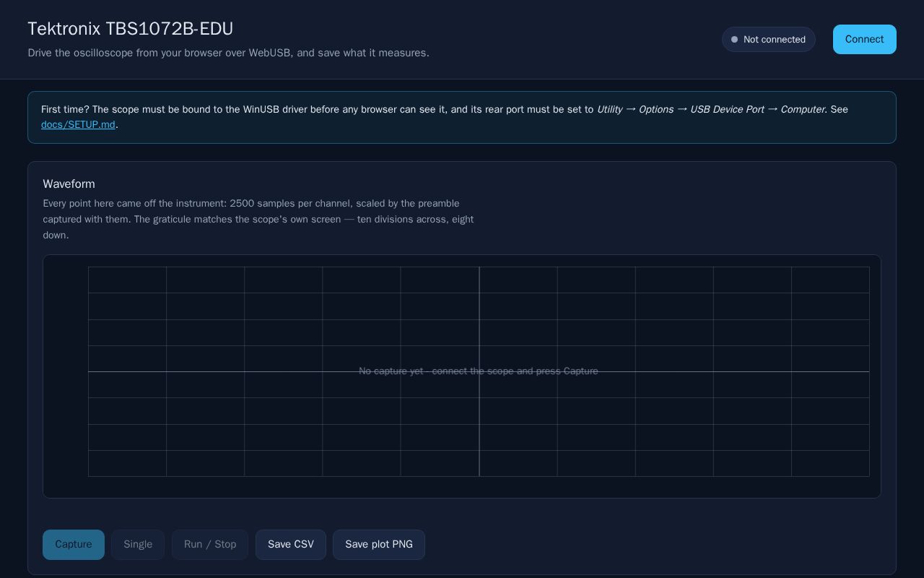Click the Connect button
Viewport: 924px width, 578px height.
pyautogui.click(x=864, y=40)
